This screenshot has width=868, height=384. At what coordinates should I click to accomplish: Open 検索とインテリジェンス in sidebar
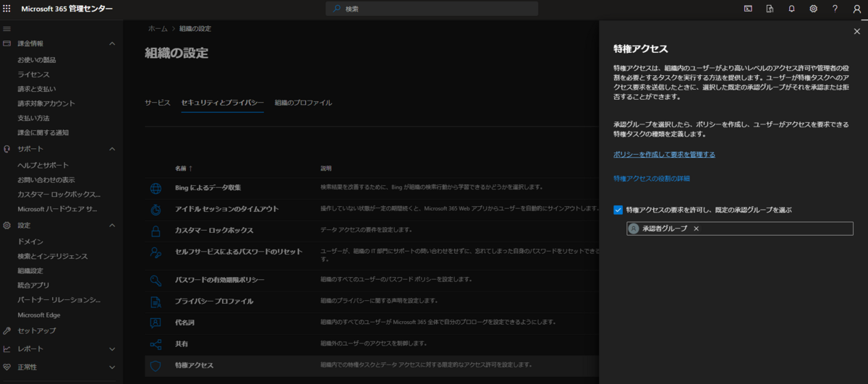tap(53, 256)
